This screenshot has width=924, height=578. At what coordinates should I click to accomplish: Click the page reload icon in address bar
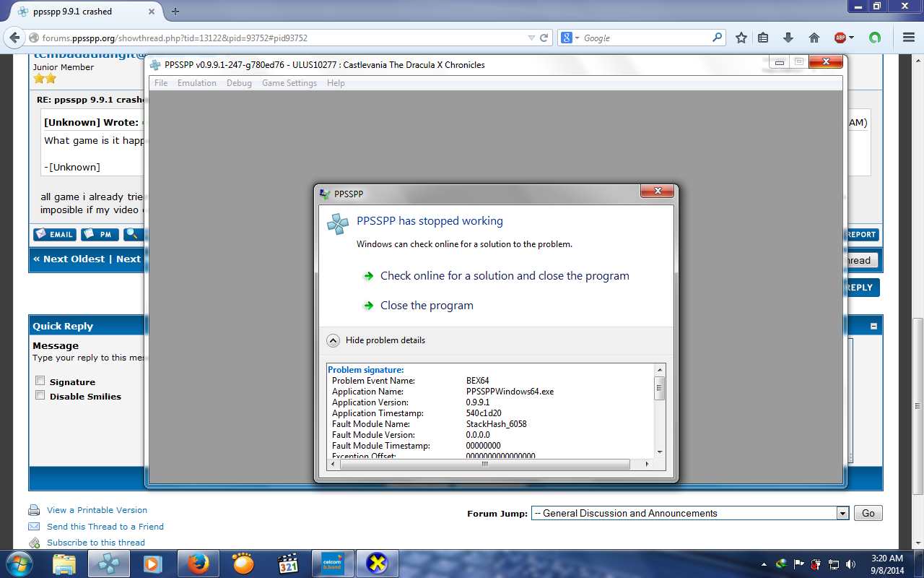coord(544,38)
